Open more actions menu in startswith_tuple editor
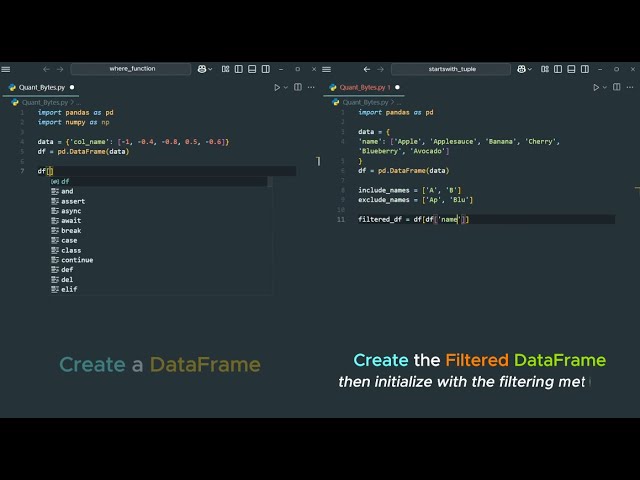This screenshot has width=640, height=480. tap(630, 87)
